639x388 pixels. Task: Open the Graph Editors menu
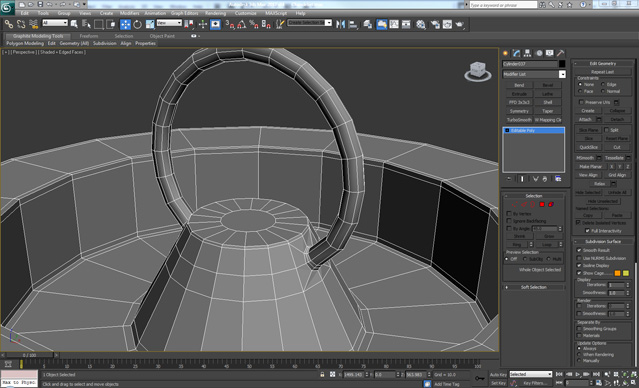[x=185, y=13]
